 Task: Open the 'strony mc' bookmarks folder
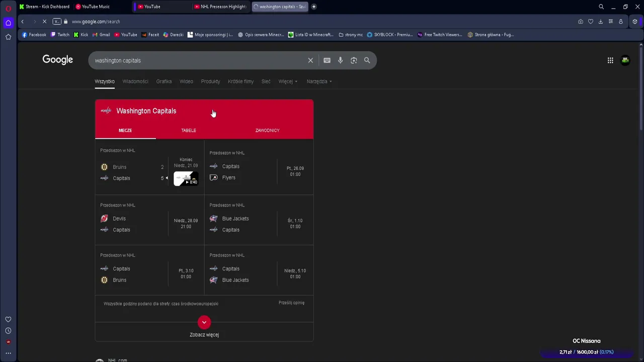(x=351, y=35)
